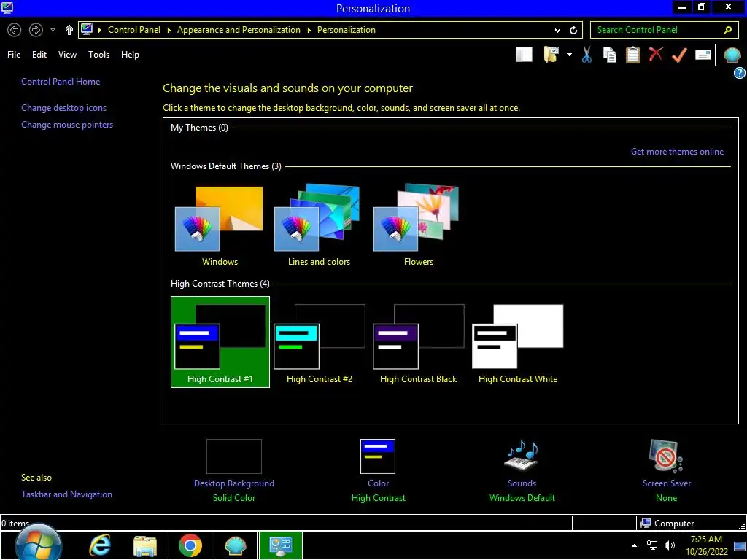This screenshot has height=560, width=747.
Task: Click the '0 items' status bar text
Action: [15, 524]
